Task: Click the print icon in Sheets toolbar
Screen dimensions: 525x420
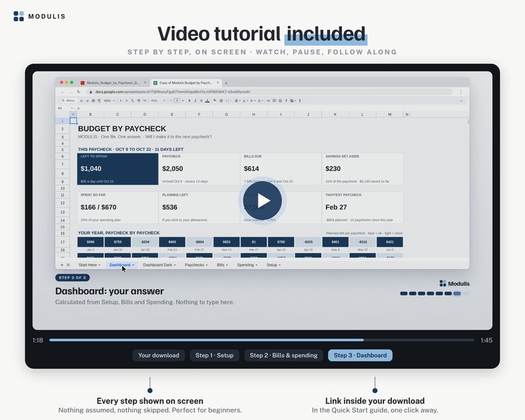Action: tap(93, 101)
